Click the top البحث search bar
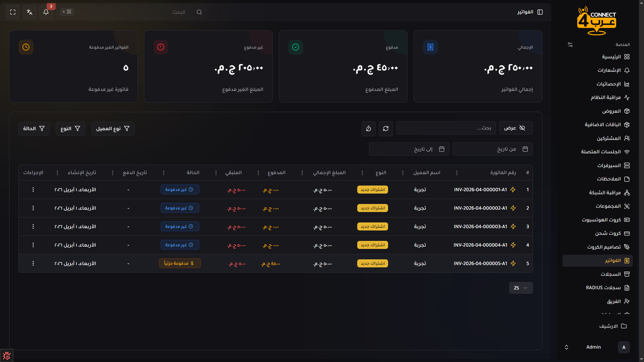Screen dimensions: 644x362 click(131, 12)
